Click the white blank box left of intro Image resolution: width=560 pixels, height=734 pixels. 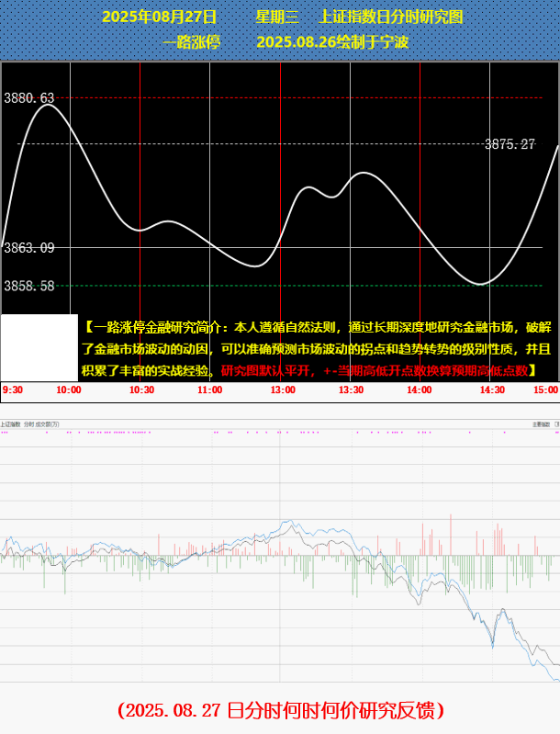pos(39,347)
